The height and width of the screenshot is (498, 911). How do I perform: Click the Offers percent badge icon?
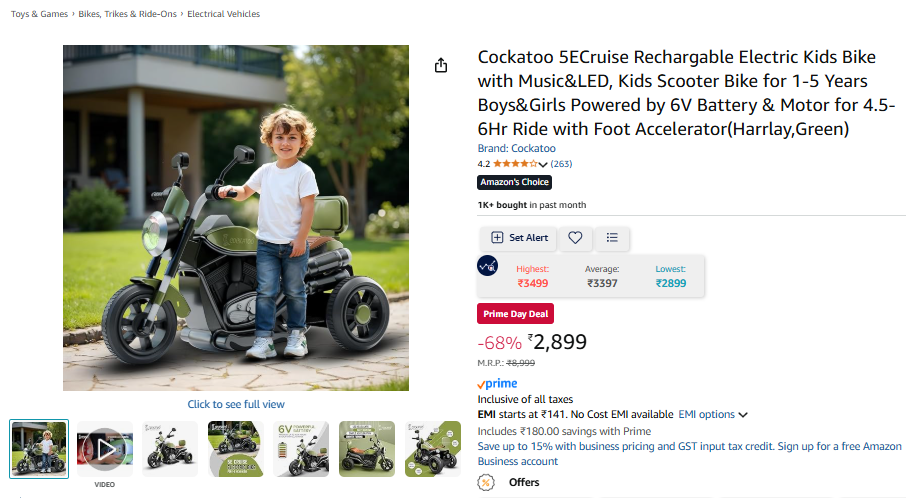tap(487, 483)
